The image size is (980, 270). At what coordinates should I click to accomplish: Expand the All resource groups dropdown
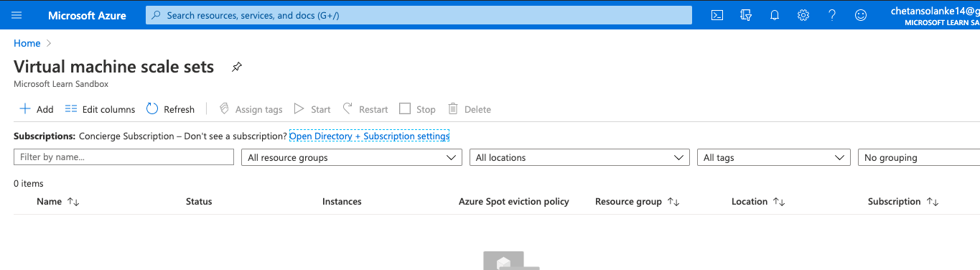point(352,157)
